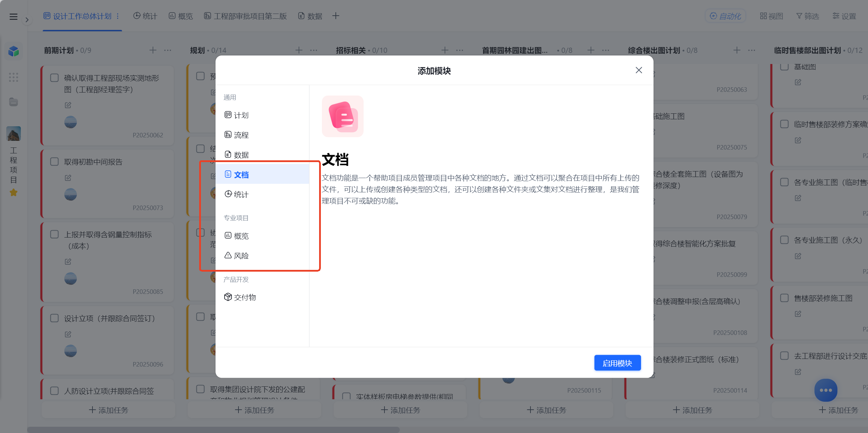The height and width of the screenshot is (433, 868).
Task: Click the pink 文档 module illustration
Action: coord(342,116)
